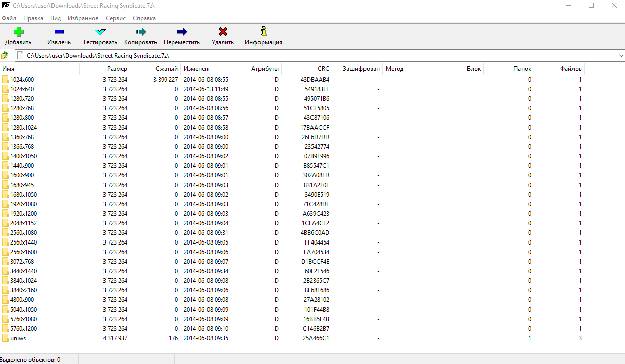Select the 2048x1152 folder name
Viewport: 625px width, 364px height.
23,223
